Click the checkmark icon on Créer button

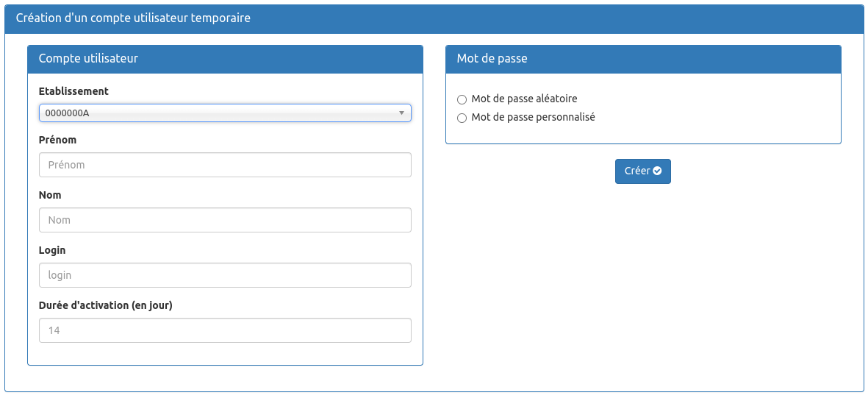point(657,171)
